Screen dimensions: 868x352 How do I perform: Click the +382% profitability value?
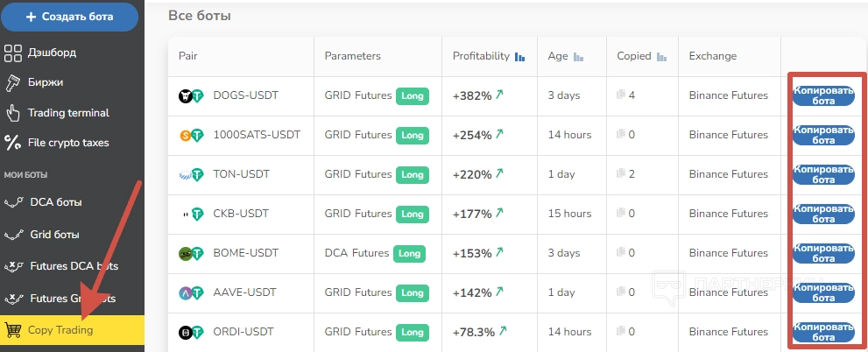click(x=472, y=95)
